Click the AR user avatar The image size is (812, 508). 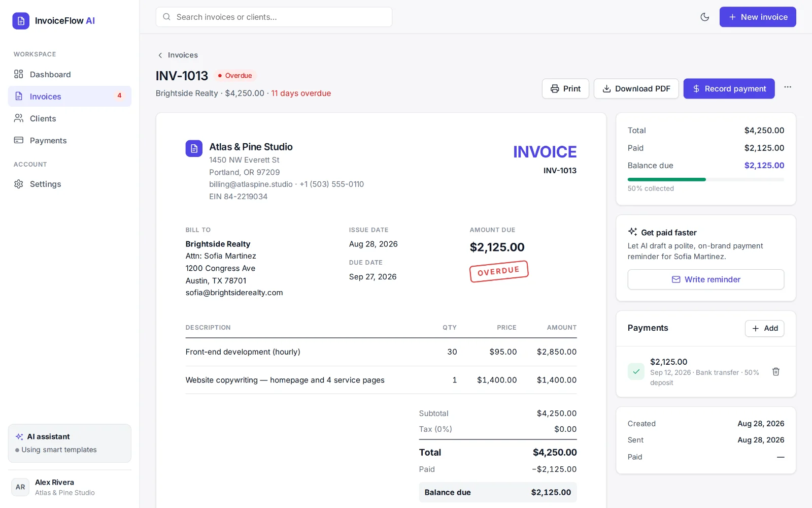(x=20, y=487)
